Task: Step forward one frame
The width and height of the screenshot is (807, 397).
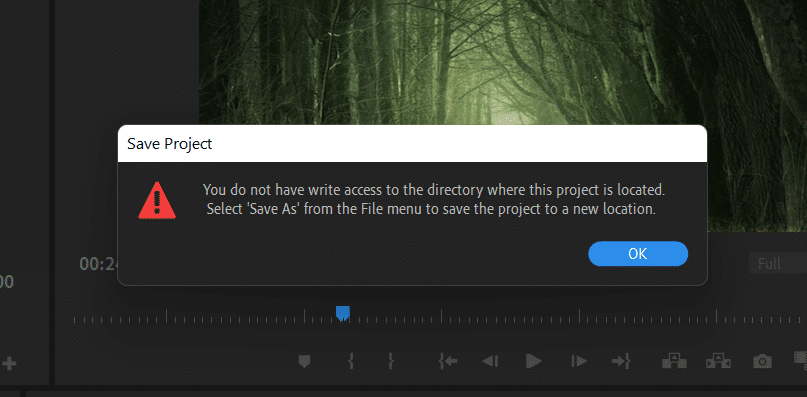Action: point(579,361)
